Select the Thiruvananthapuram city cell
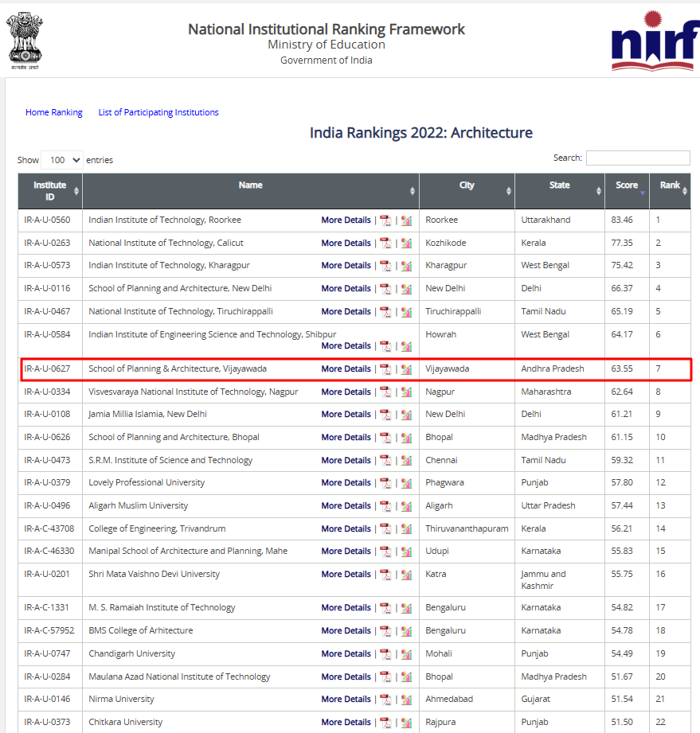This screenshot has width=700, height=733. tap(467, 528)
